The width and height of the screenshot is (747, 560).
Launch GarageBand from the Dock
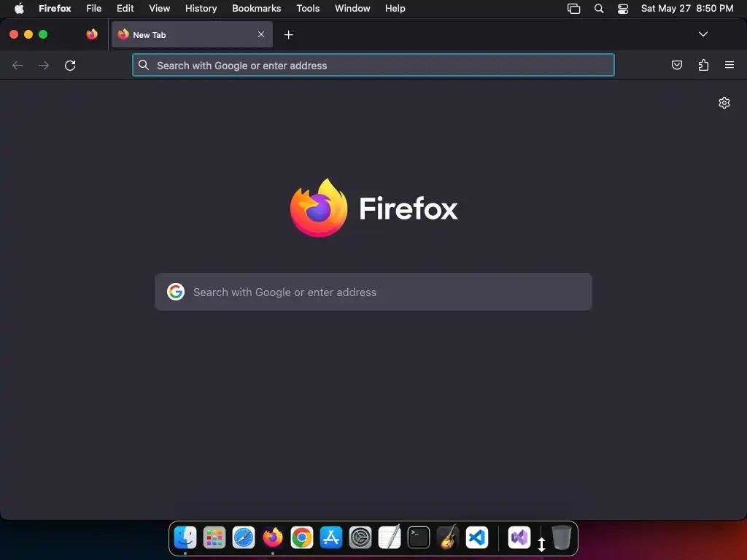coord(448,537)
